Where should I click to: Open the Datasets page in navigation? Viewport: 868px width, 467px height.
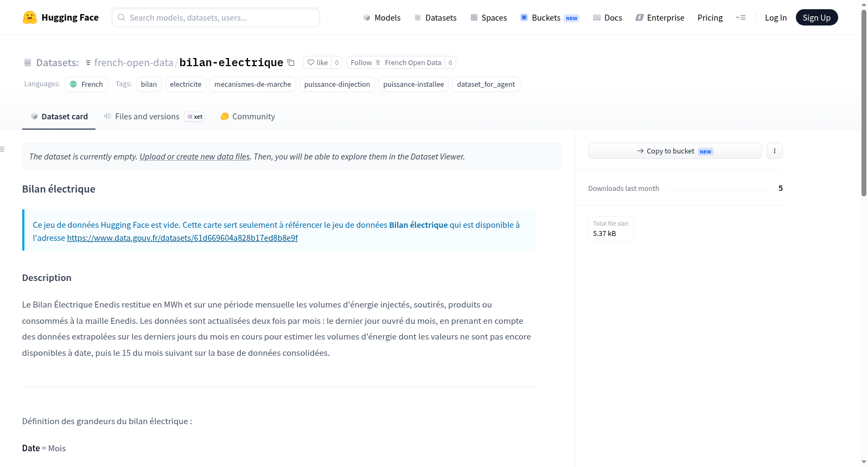(435, 17)
